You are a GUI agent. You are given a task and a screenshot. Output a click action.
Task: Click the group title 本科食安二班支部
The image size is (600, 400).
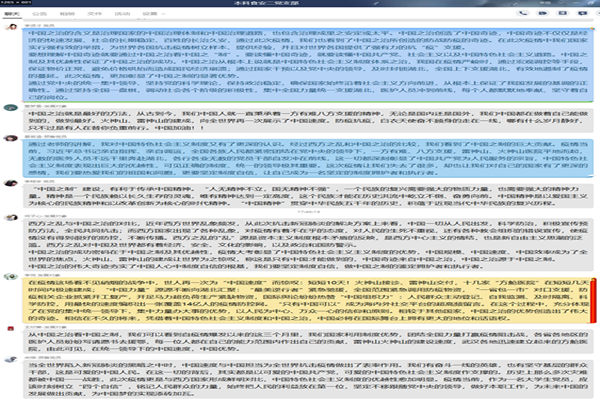click(300, 5)
